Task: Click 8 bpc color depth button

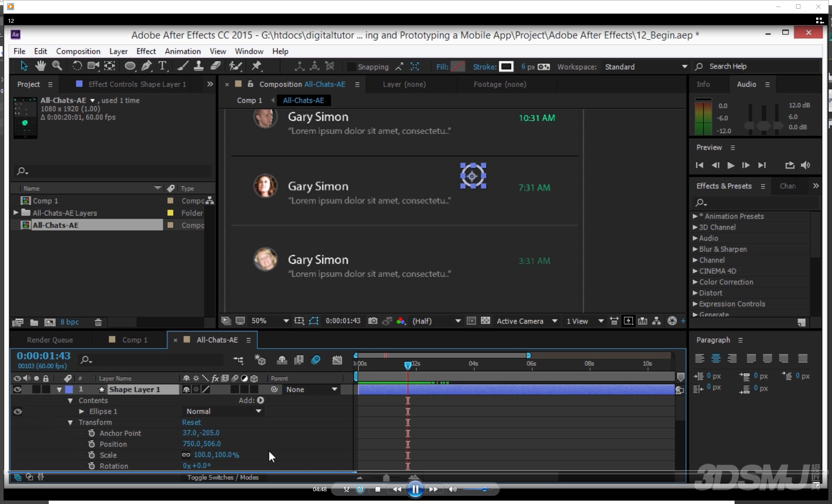Action: 70,322
